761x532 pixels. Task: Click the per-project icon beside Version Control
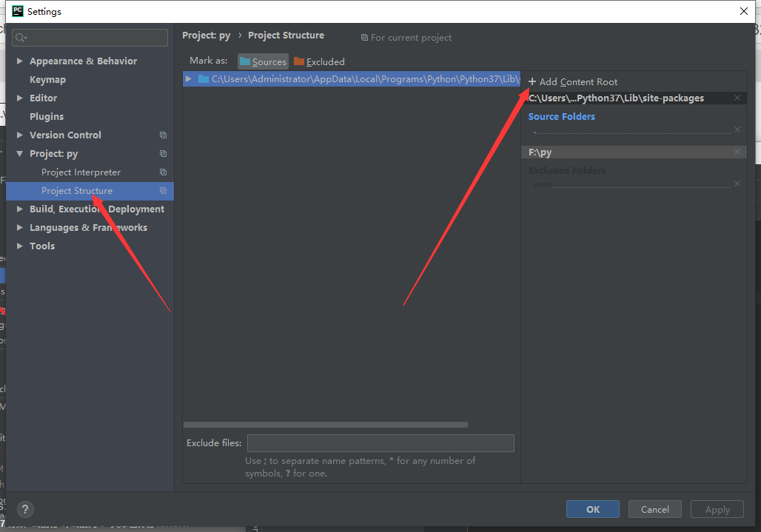163,135
